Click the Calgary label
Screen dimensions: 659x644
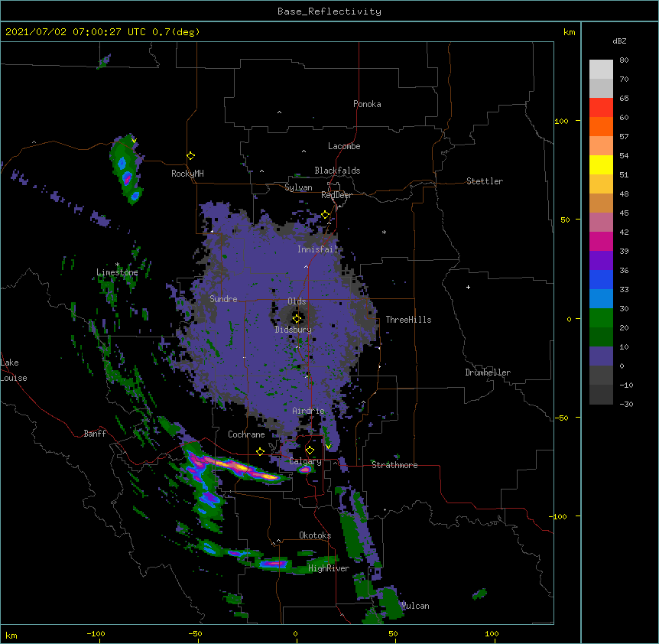point(305,461)
